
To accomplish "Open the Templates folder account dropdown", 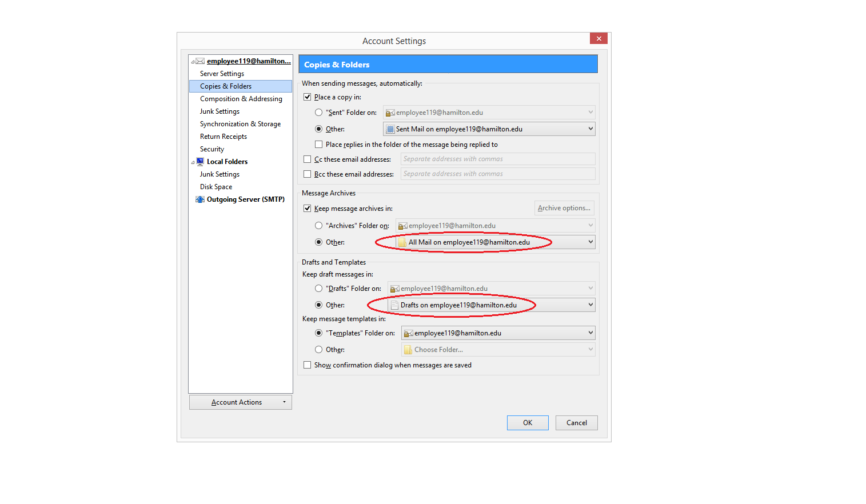I will (498, 333).
